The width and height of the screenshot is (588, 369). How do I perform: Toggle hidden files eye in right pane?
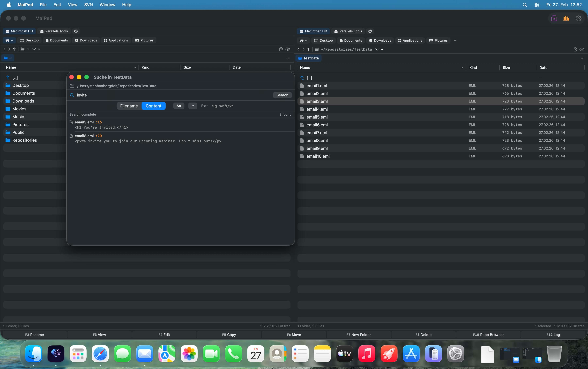click(x=582, y=49)
